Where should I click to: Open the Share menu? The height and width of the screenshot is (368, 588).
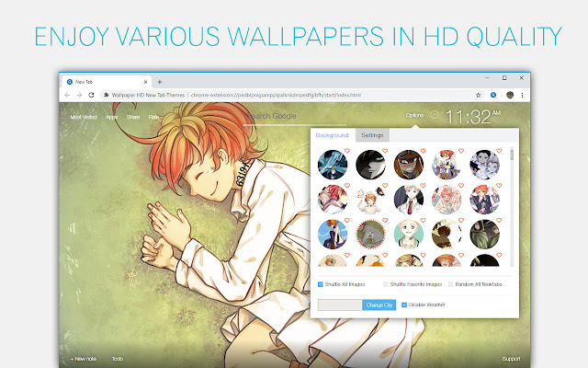[133, 117]
